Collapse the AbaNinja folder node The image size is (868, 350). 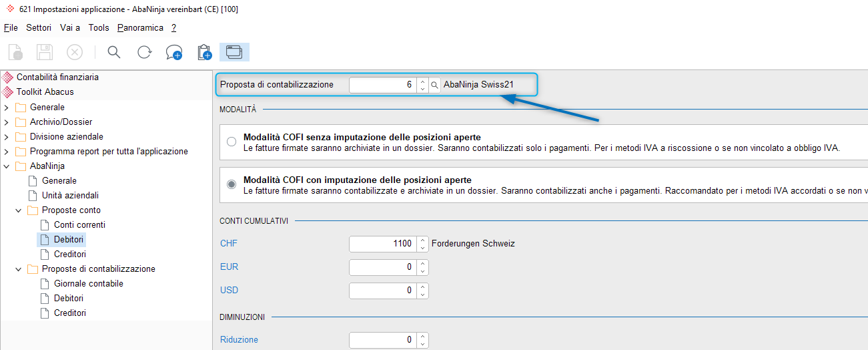pos(7,166)
